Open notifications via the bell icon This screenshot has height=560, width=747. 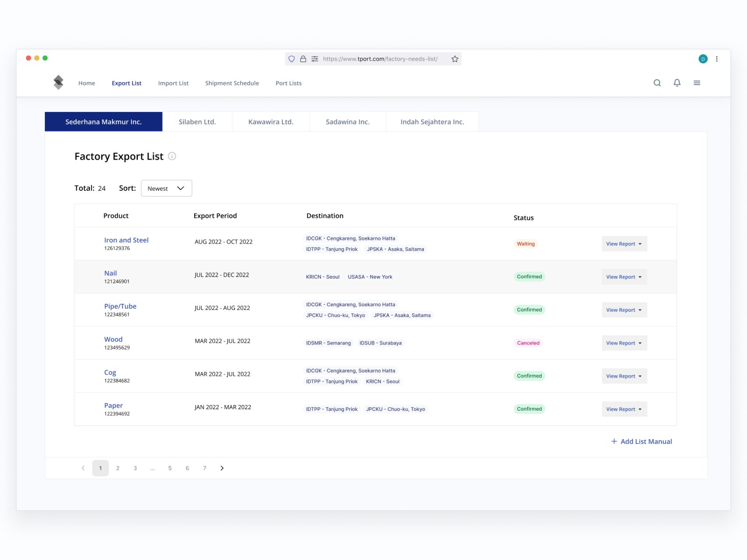coord(677,83)
